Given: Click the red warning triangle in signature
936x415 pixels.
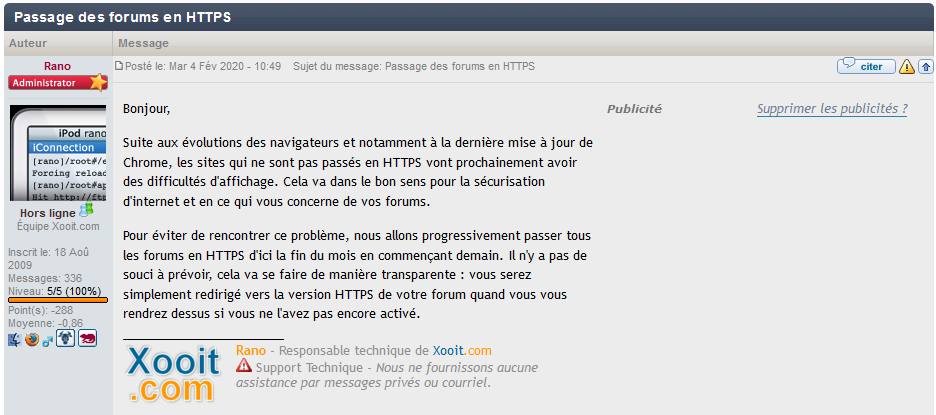Looking at the screenshot, I should [x=244, y=365].
